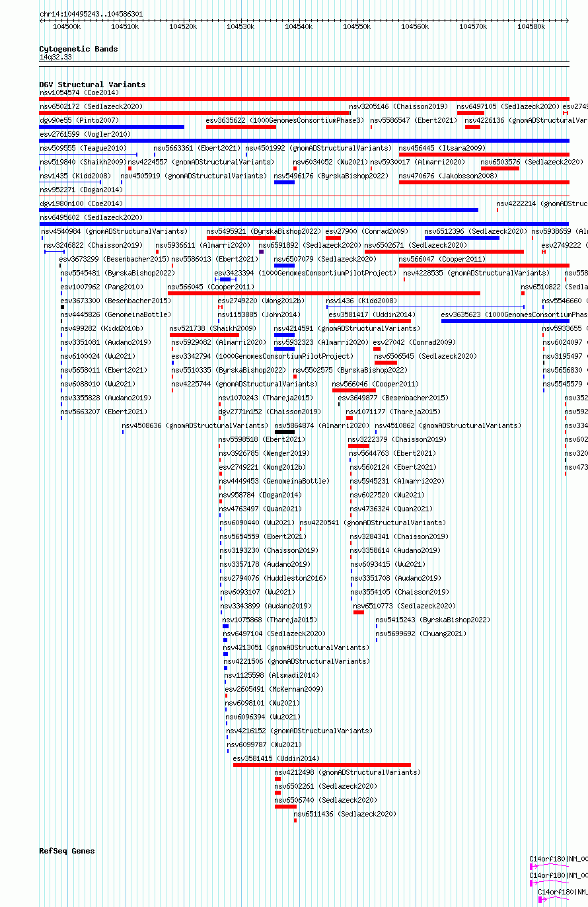Select nsv6034052 (Wu2021) label
Viewport: 588px width, 907px height.
click(x=330, y=162)
